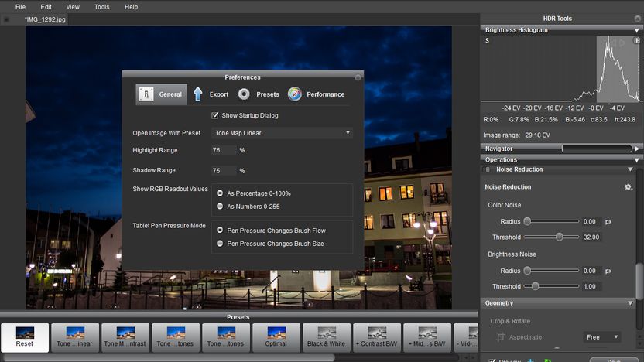644x362 pixels.
Task: Open the Edit menu
Action: [x=46, y=6]
